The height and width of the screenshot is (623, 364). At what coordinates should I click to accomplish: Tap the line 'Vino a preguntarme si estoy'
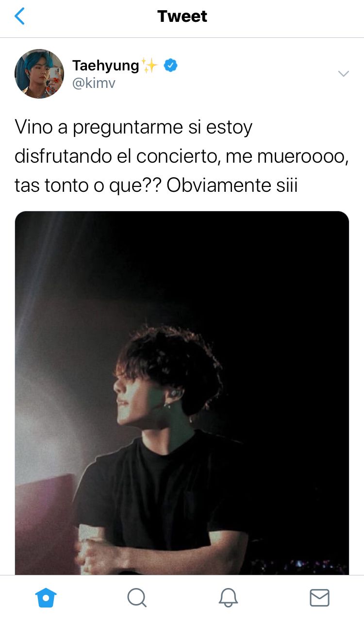pyautogui.click(x=134, y=128)
